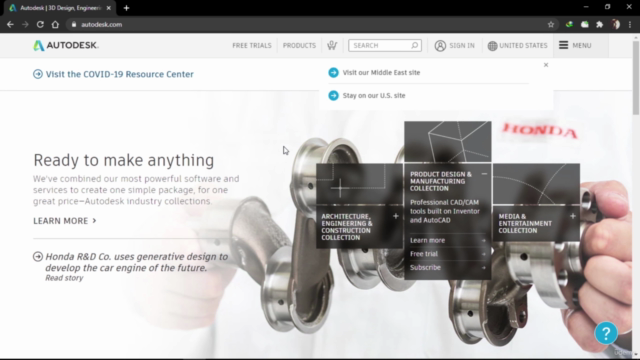
Task: Change region from United States
Action: [x=523, y=45]
